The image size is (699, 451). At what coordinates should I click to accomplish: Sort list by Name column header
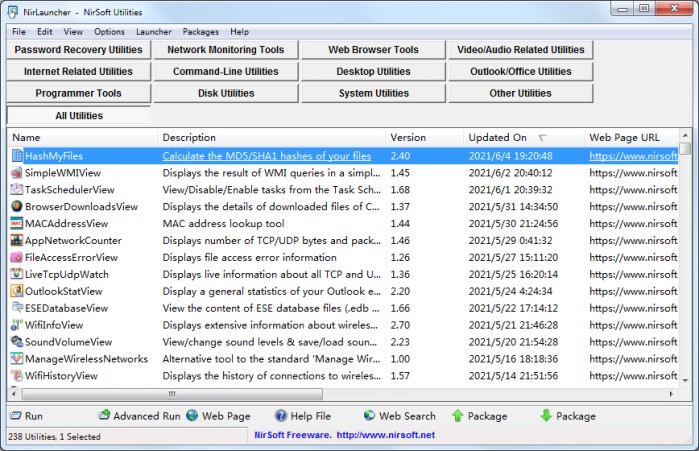82,137
